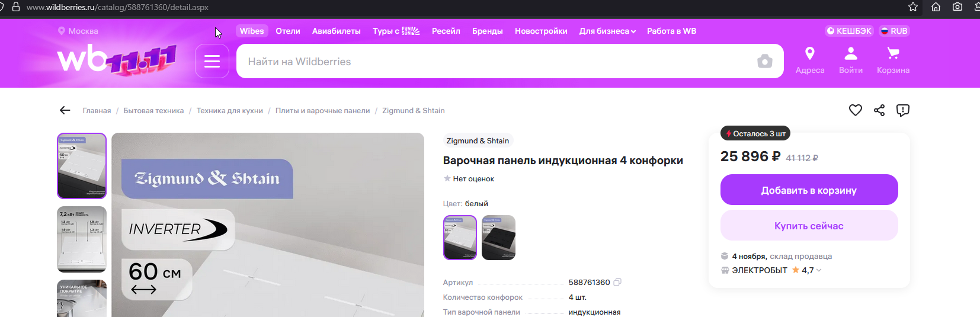The image size is (980, 317).
Task: Click the report problem speech bubble icon
Action: [x=903, y=110]
